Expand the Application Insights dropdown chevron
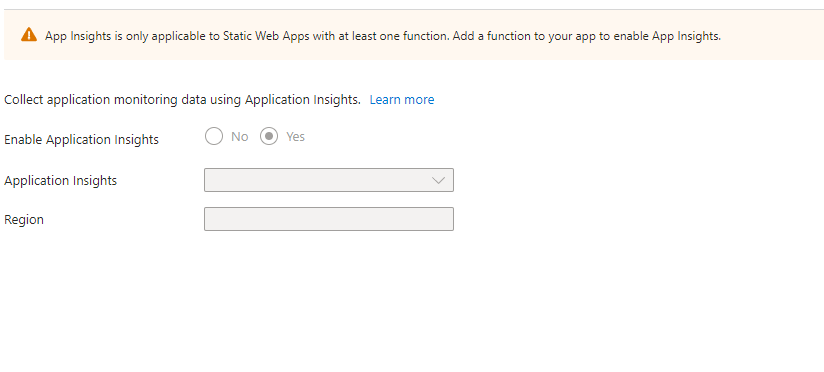 (x=438, y=180)
